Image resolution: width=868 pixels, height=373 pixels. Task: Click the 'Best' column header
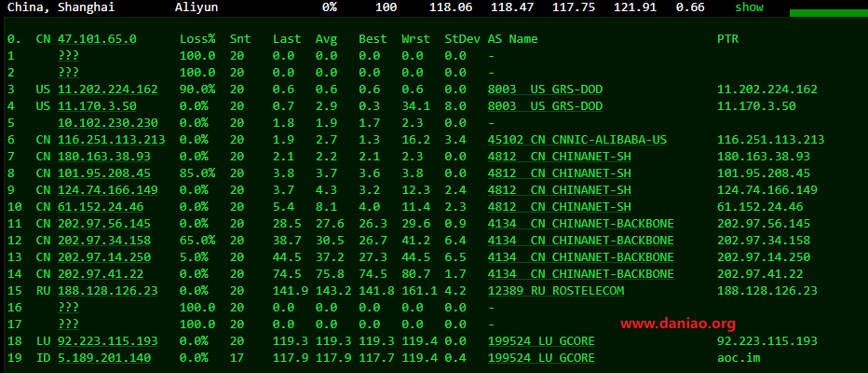click(x=373, y=39)
